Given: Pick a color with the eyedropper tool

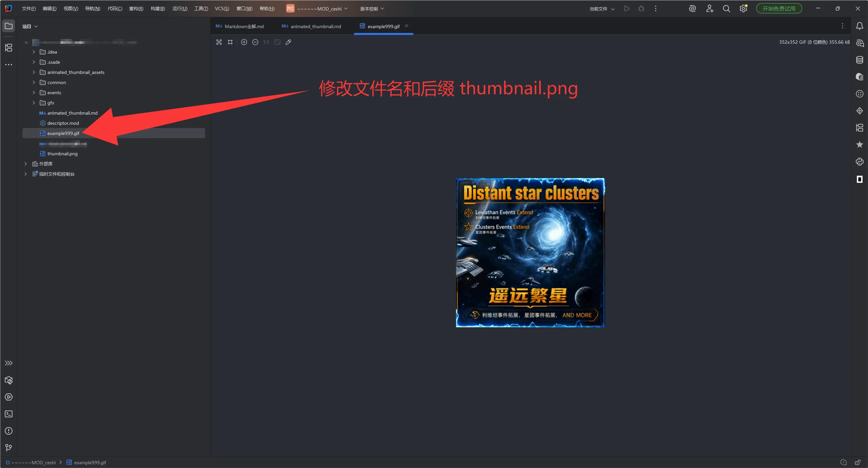Looking at the screenshot, I should click(289, 42).
